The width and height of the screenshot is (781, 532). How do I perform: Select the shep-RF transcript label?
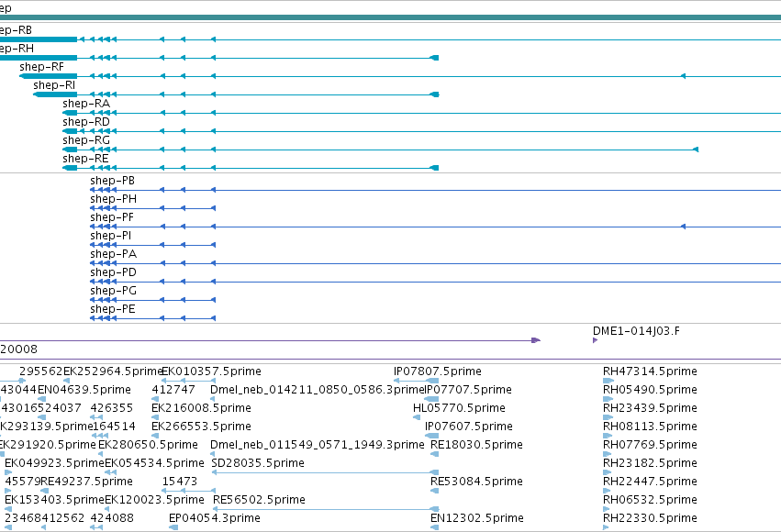pos(42,67)
